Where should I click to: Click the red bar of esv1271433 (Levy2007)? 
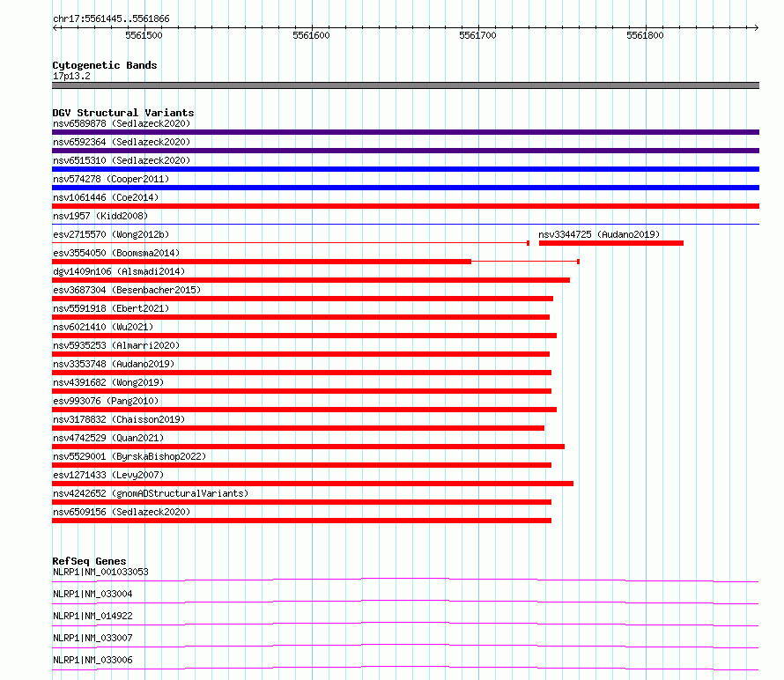[313, 484]
